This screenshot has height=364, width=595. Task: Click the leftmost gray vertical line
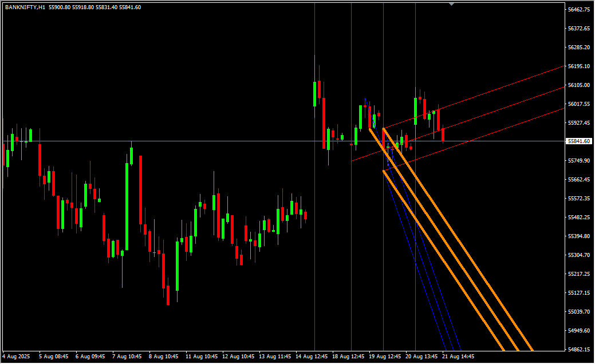(x=314, y=229)
